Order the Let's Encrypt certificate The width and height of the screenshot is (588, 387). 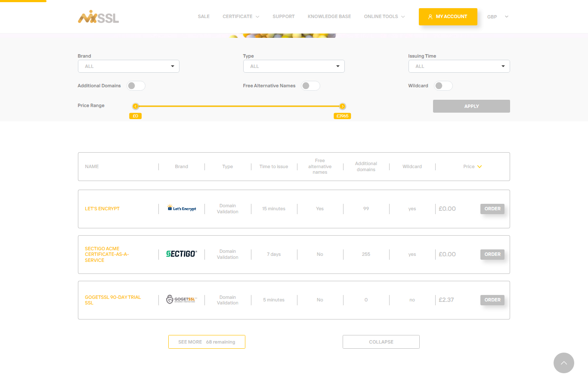[x=492, y=209]
